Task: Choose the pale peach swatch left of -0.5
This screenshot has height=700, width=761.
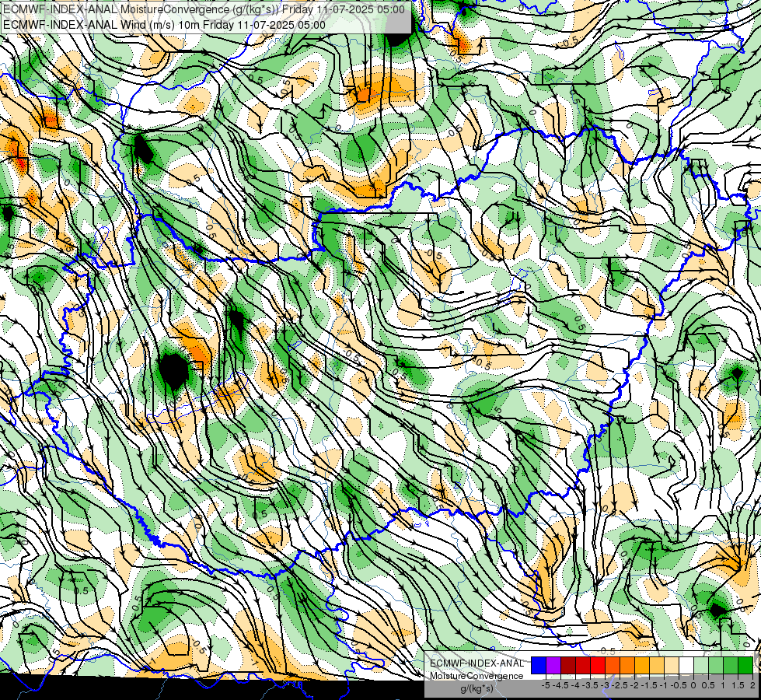Action: point(672,665)
